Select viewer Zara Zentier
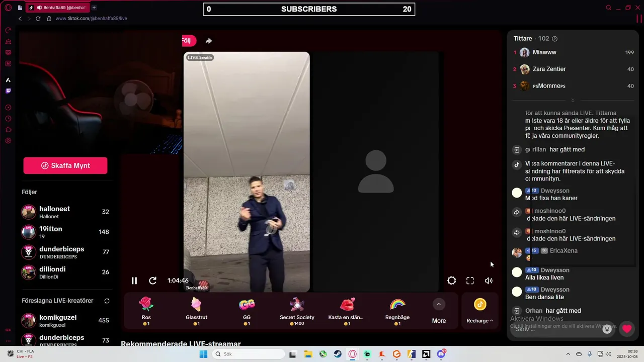 573,69
